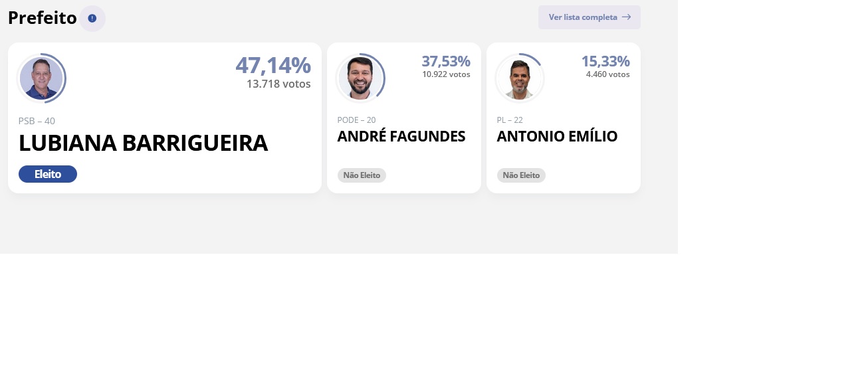Screen dimensions: 868x370
Task: Open Lubiana Barrigueira's candidate photo
Action: pyautogui.click(x=41, y=78)
